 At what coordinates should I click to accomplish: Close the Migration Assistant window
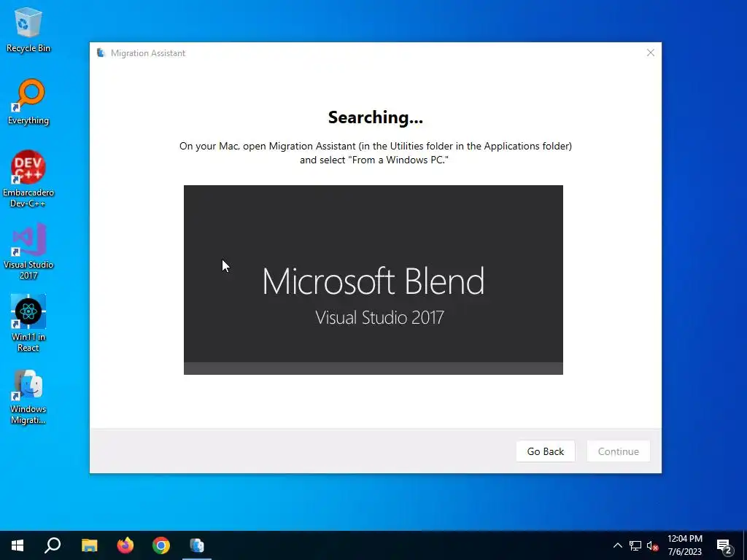pyautogui.click(x=650, y=52)
